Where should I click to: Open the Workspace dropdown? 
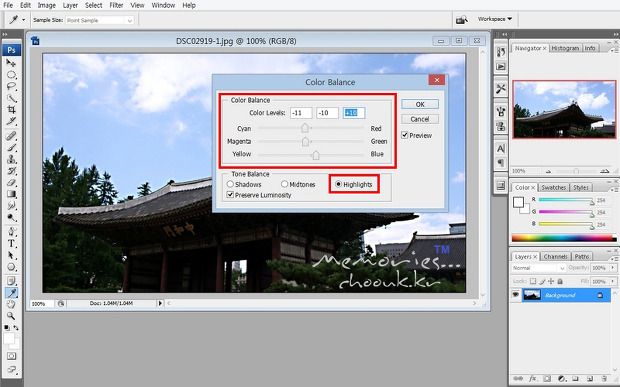point(495,19)
